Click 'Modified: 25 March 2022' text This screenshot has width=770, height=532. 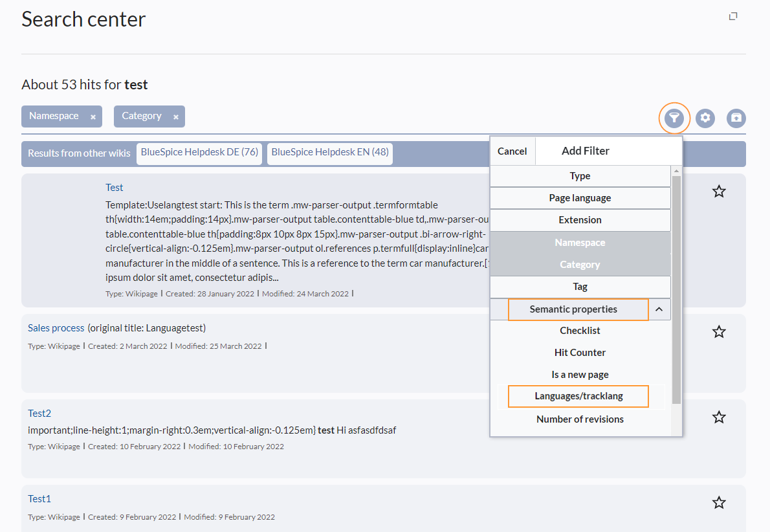tap(218, 346)
